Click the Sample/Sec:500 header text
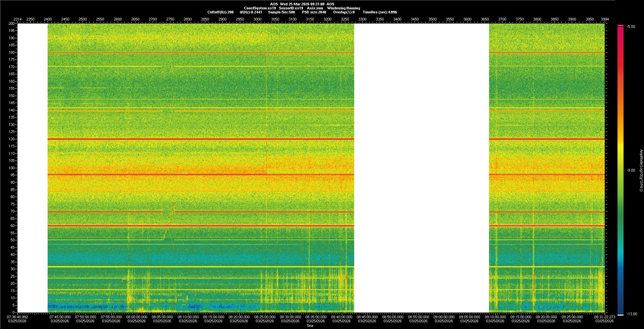Image resolution: width=644 pixels, height=329 pixels. pos(281,12)
